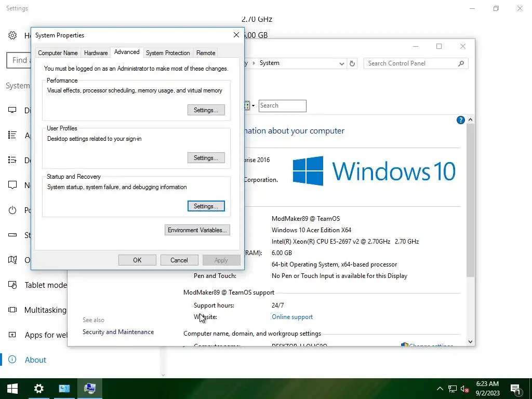Refresh the Control Panel address bar

[352, 63]
